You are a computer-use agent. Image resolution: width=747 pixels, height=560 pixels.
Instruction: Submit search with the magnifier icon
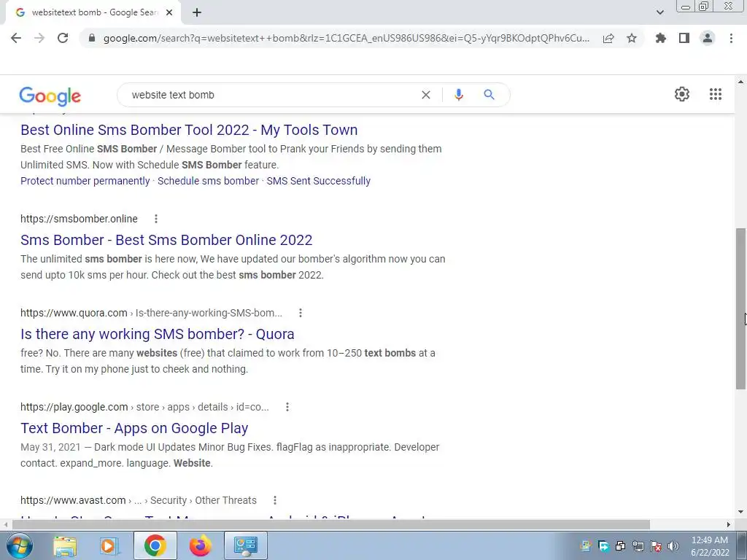click(x=489, y=95)
